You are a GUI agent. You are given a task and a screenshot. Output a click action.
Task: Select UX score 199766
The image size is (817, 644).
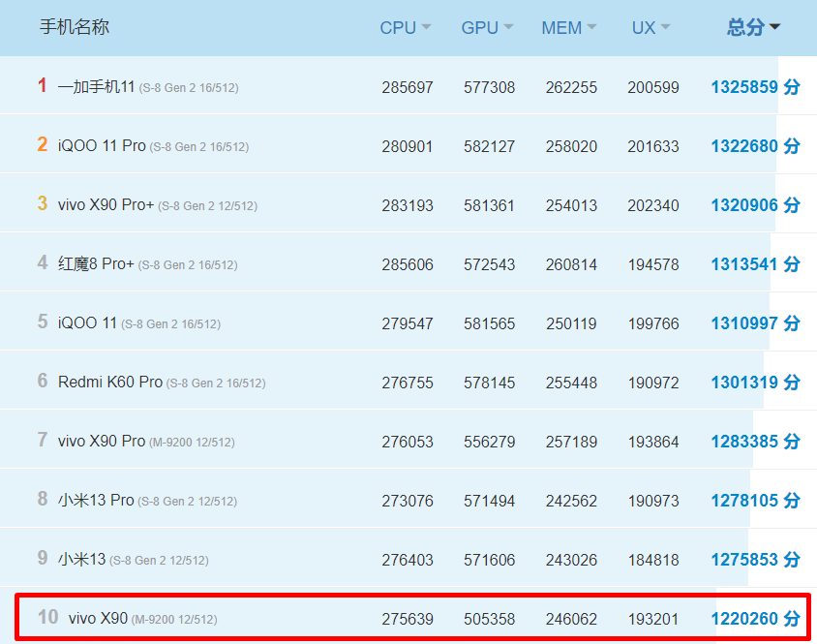[652, 323]
